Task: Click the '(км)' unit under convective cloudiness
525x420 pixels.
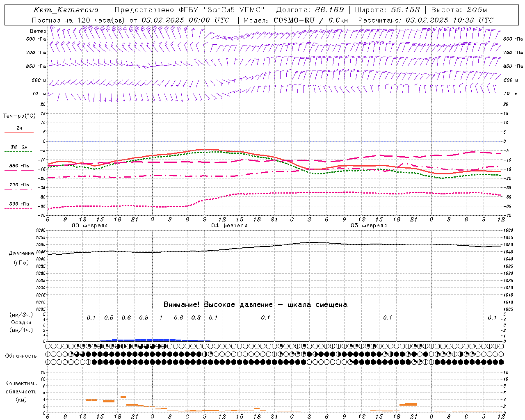Action: pos(21,399)
